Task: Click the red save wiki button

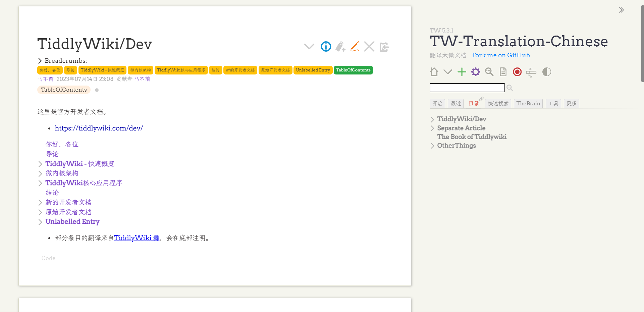Action: click(x=517, y=72)
